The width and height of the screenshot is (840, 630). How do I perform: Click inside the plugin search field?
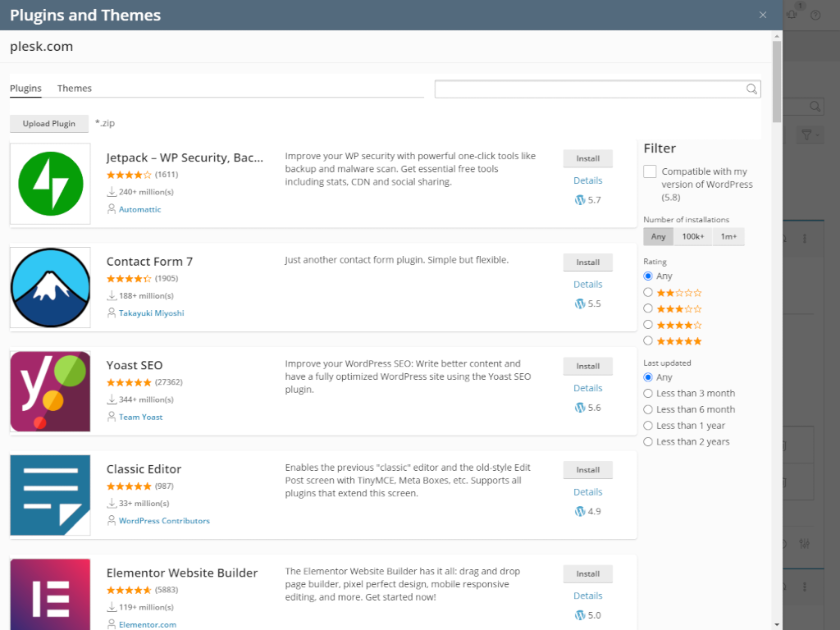click(x=591, y=89)
